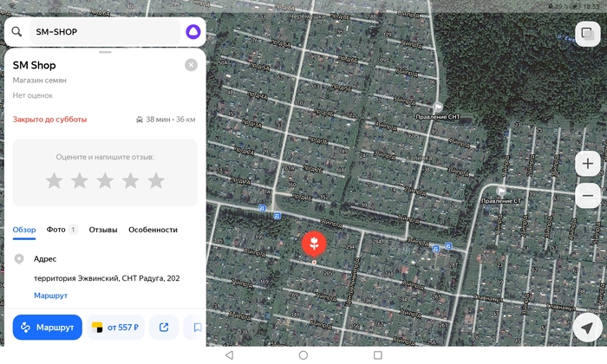
Task: Tap driving time 38 мин · 36 км
Action: tap(166, 120)
